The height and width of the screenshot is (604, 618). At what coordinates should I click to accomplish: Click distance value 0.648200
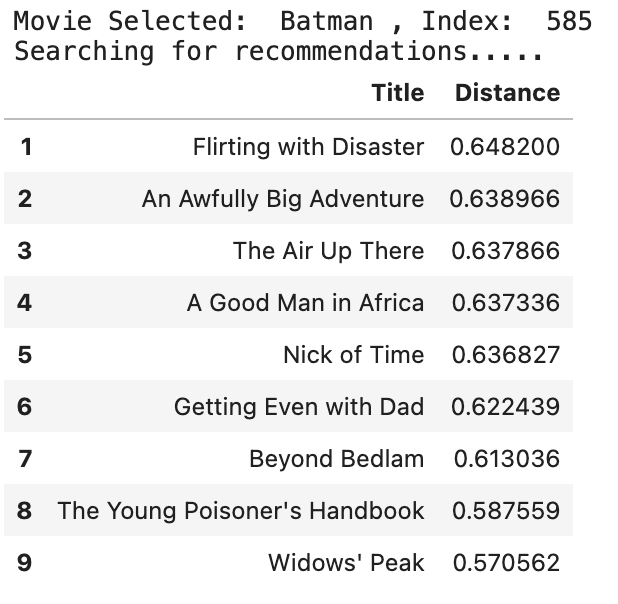click(x=505, y=147)
